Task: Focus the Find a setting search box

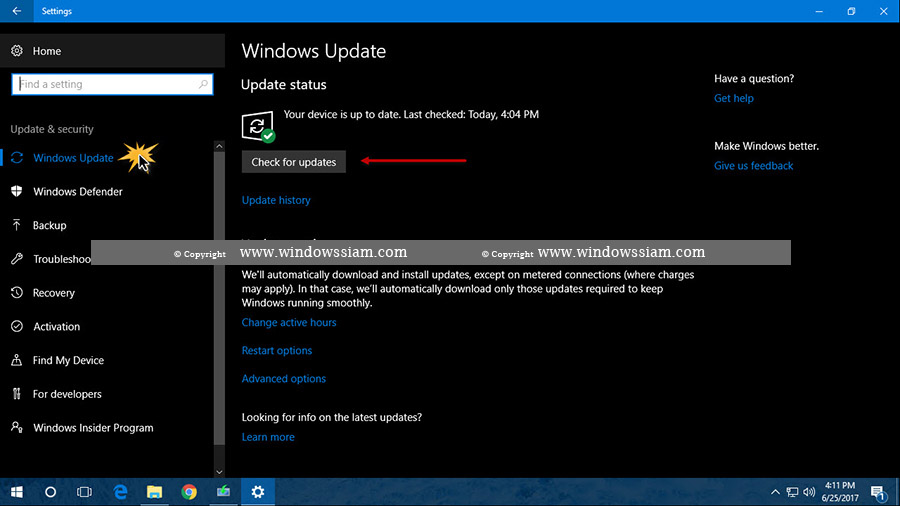Action: click(112, 84)
